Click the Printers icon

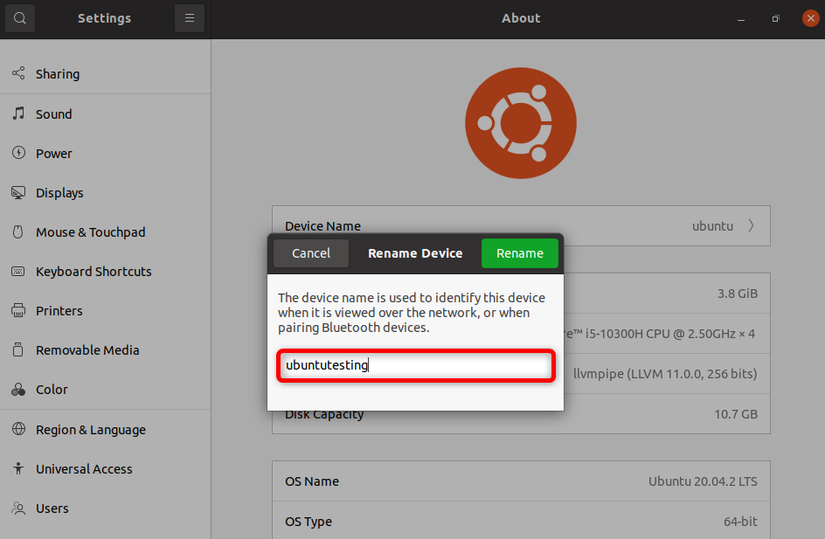click(18, 311)
